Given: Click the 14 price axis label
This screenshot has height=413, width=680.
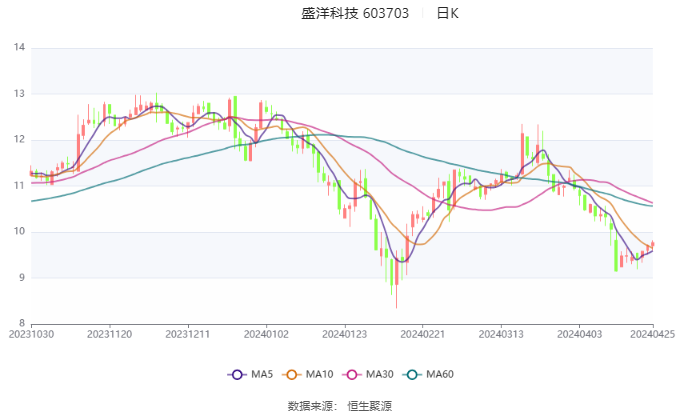Looking at the screenshot, I should coord(20,47).
